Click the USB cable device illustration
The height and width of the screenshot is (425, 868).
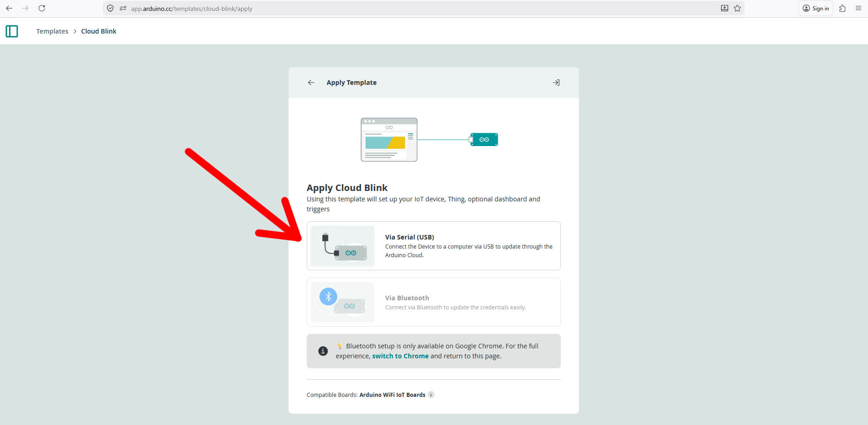[343, 246]
